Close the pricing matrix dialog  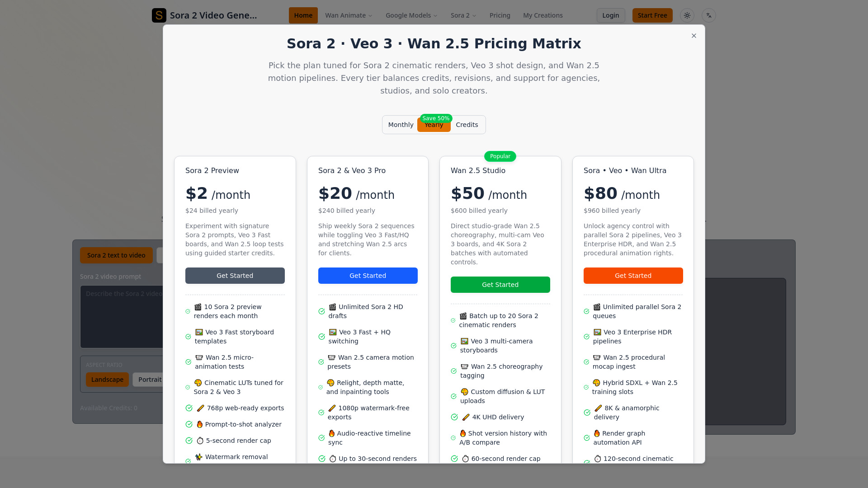pyautogui.click(x=693, y=36)
